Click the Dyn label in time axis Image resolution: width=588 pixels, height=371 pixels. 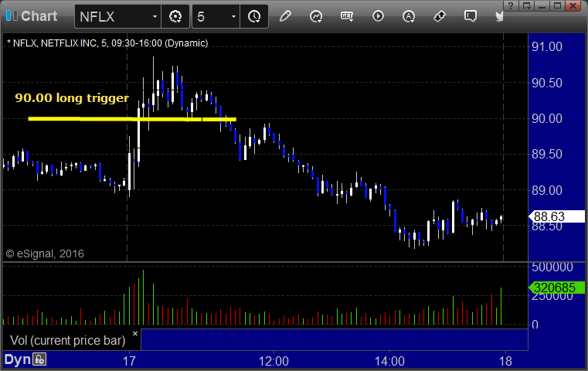point(17,359)
